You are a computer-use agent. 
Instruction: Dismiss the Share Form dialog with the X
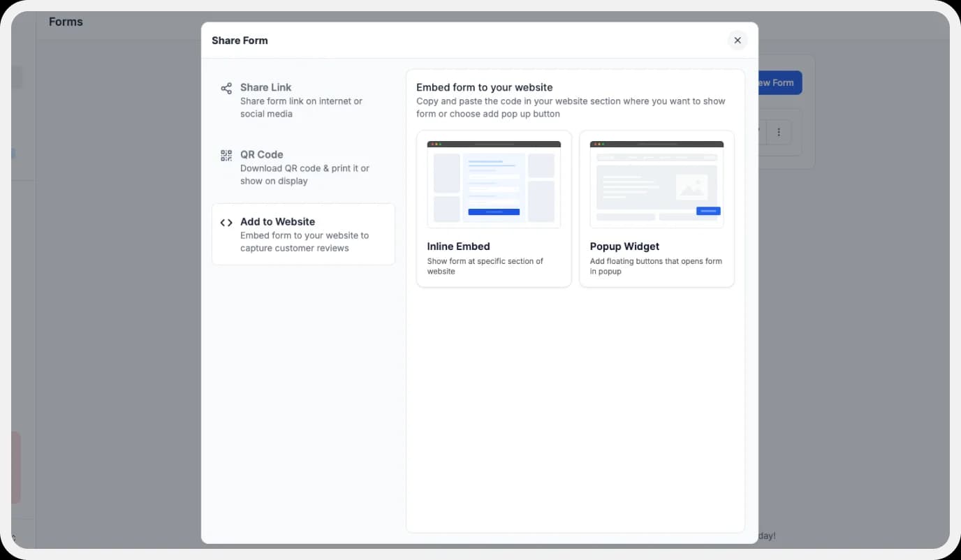coord(738,40)
